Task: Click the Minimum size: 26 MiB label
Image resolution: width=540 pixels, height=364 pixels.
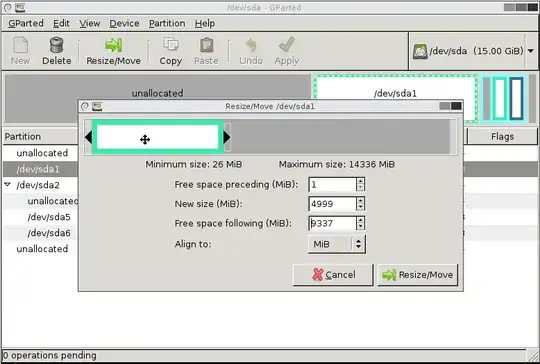Action: coord(194,164)
